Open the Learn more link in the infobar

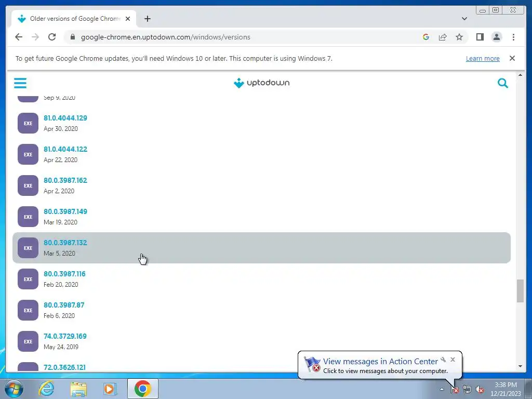pos(483,58)
